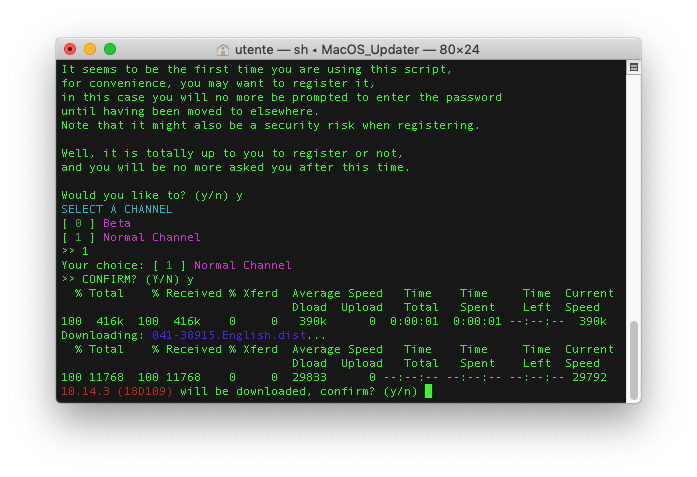
Task: Click the green cursor block at prompt
Action: (428, 391)
